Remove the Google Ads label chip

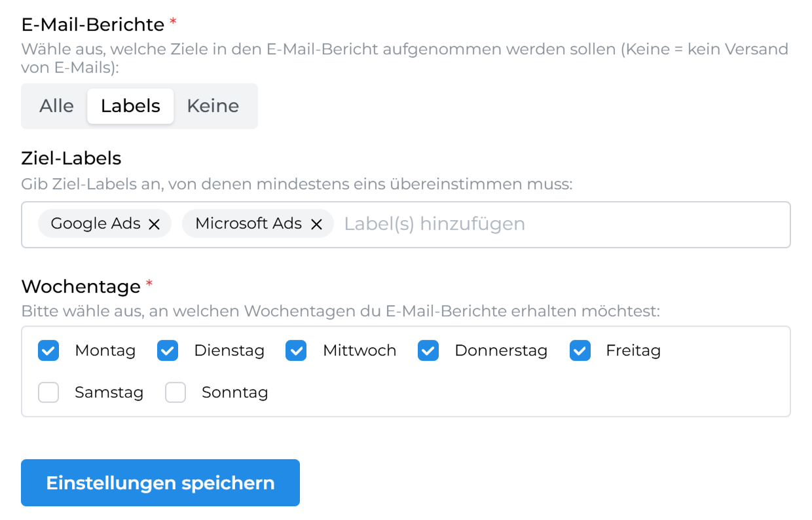(x=154, y=224)
